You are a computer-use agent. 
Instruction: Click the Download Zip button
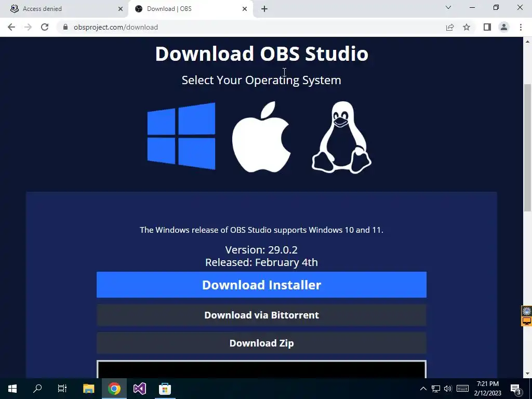coord(261,343)
